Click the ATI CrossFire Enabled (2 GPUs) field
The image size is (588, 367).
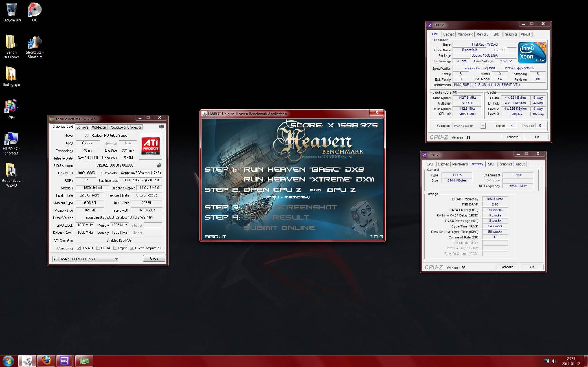119,240
